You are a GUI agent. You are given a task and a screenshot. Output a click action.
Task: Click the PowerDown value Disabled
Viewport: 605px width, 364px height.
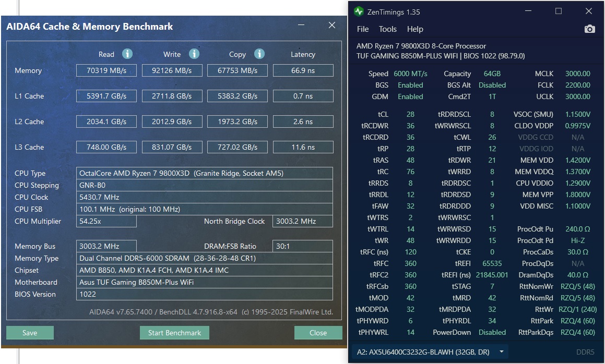pyautogui.click(x=492, y=332)
